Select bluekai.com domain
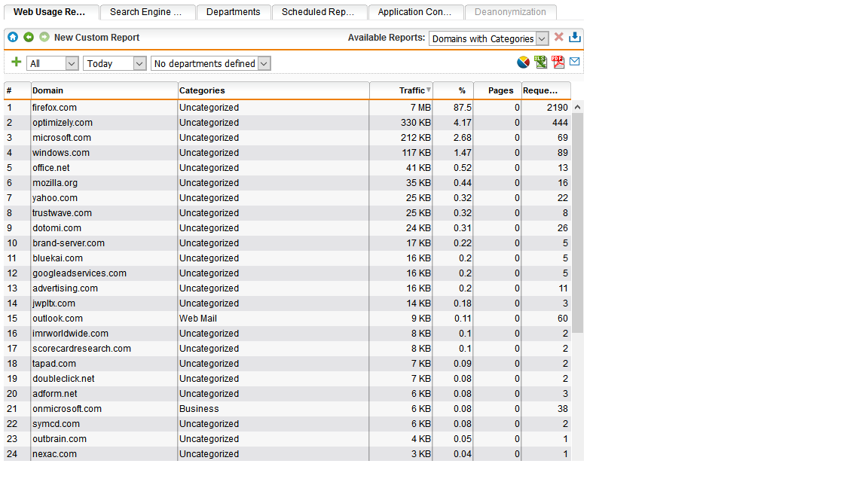 [x=57, y=258]
